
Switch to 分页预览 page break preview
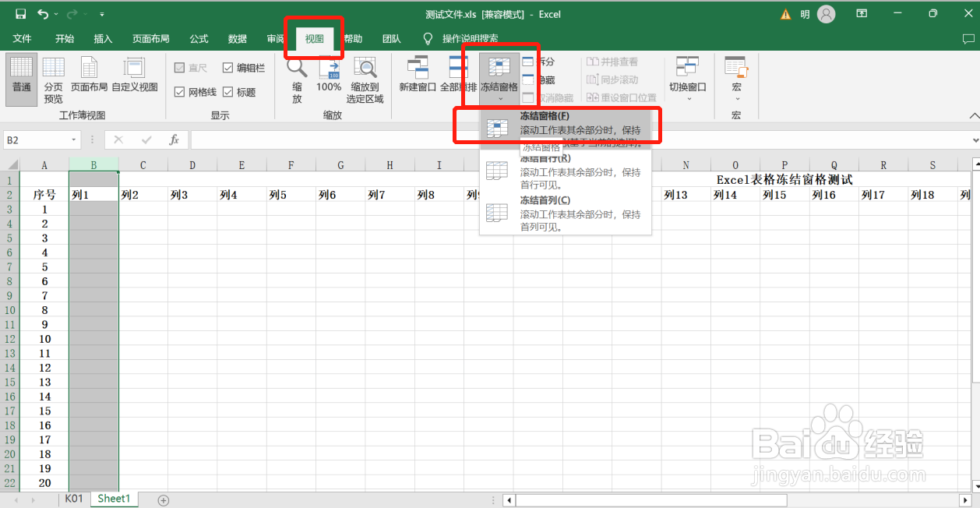click(x=54, y=80)
